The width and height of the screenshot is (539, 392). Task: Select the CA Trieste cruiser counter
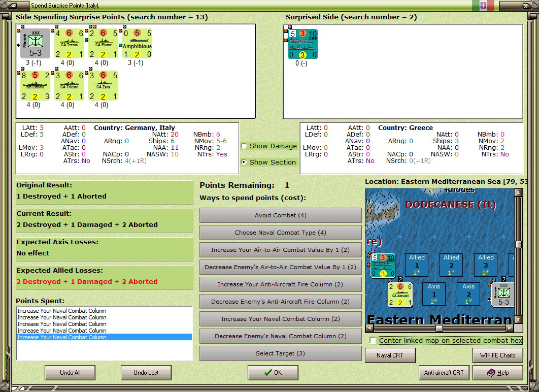[69, 86]
